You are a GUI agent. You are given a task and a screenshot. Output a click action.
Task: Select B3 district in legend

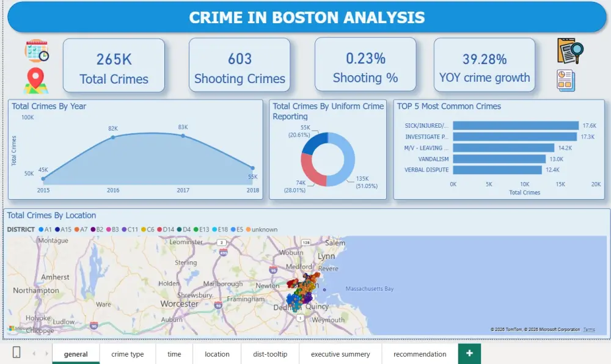[112, 230]
